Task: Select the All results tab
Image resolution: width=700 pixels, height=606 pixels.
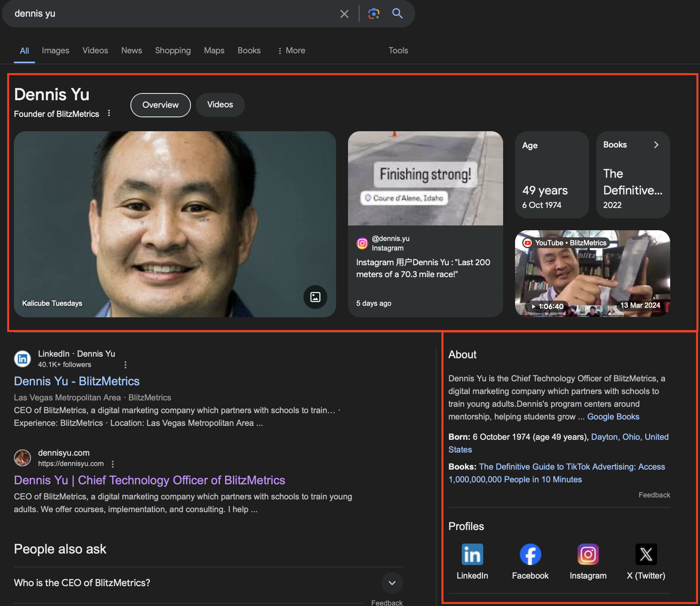Action: click(x=24, y=50)
